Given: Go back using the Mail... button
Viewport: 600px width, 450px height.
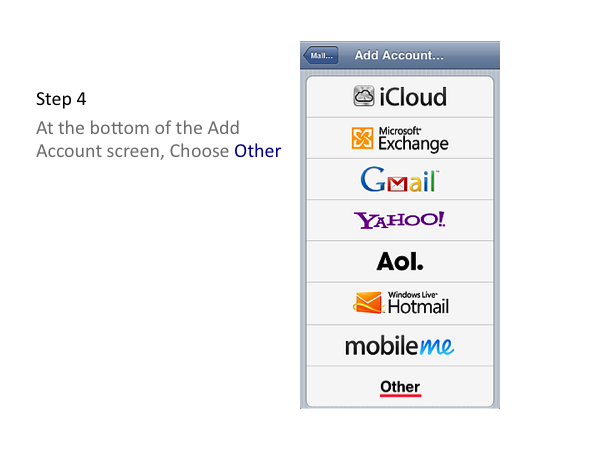Looking at the screenshot, I should [x=321, y=56].
